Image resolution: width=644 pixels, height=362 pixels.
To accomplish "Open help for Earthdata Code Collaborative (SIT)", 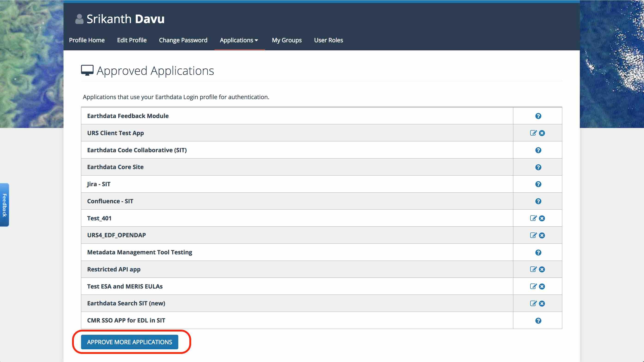I will (x=538, y=150).
